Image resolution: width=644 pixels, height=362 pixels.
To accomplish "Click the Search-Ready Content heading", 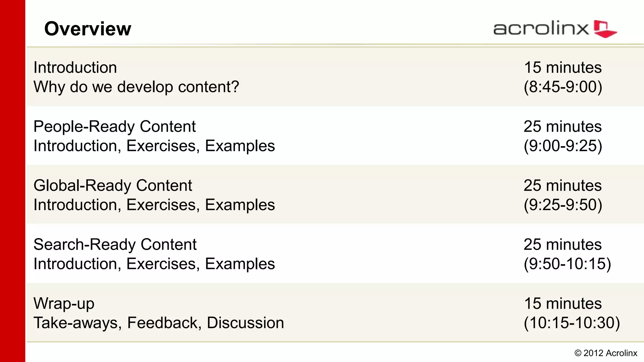I will click(x=115, y=244).
